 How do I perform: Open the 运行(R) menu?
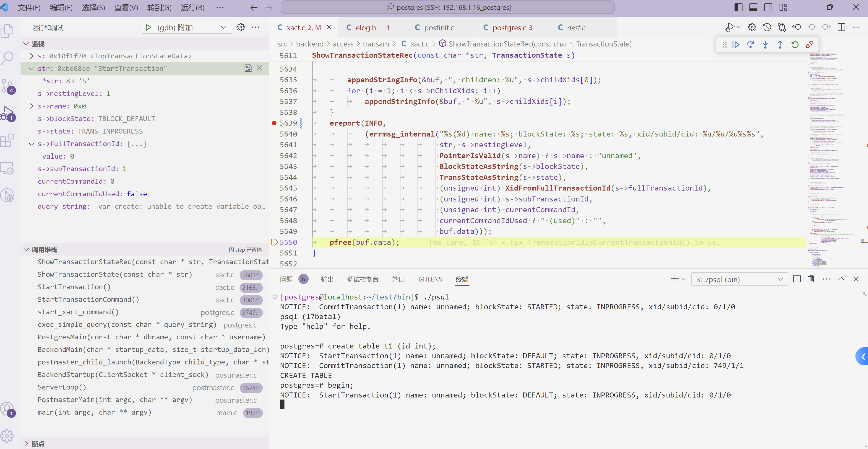pyautogui.click(x=192, y=7)
